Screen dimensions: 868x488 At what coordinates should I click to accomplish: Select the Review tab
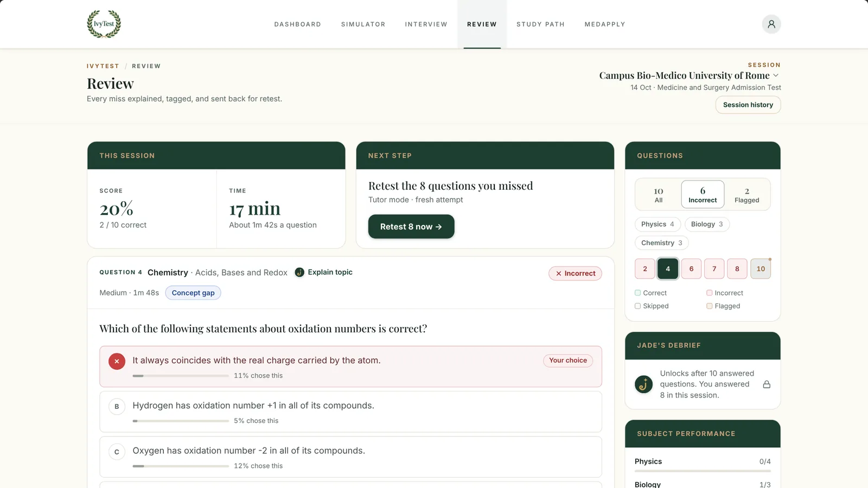[482, 24]
